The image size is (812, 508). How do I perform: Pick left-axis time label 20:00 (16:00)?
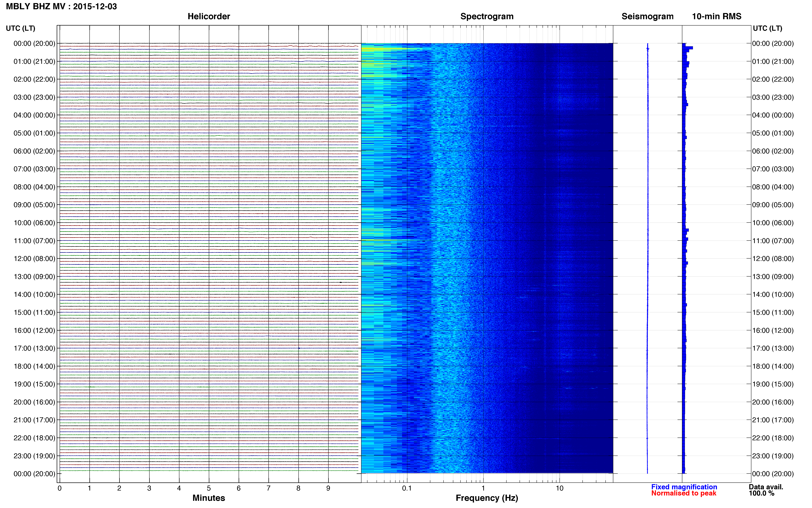(x=34, y=402)
